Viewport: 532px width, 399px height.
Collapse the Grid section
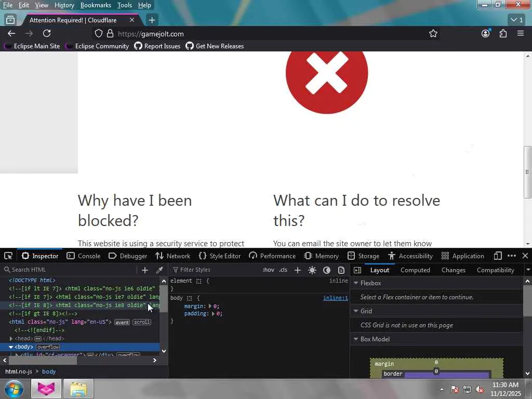pyautogui.click(x=356, y=311)
